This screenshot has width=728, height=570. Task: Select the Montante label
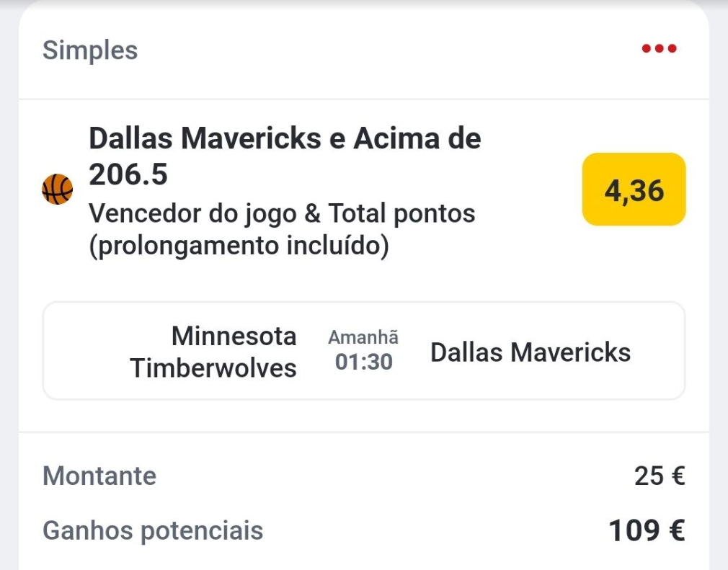99,476
